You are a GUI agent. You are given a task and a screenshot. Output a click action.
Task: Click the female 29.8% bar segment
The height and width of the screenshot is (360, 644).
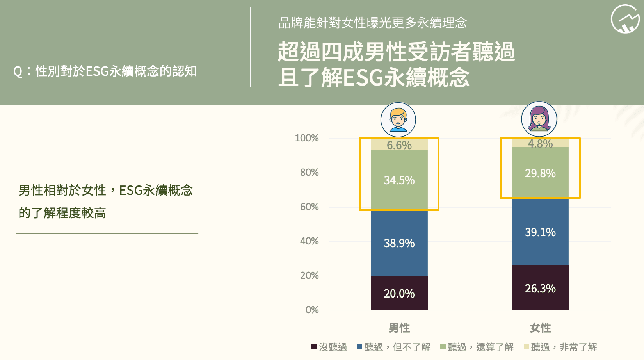point(540,173)
